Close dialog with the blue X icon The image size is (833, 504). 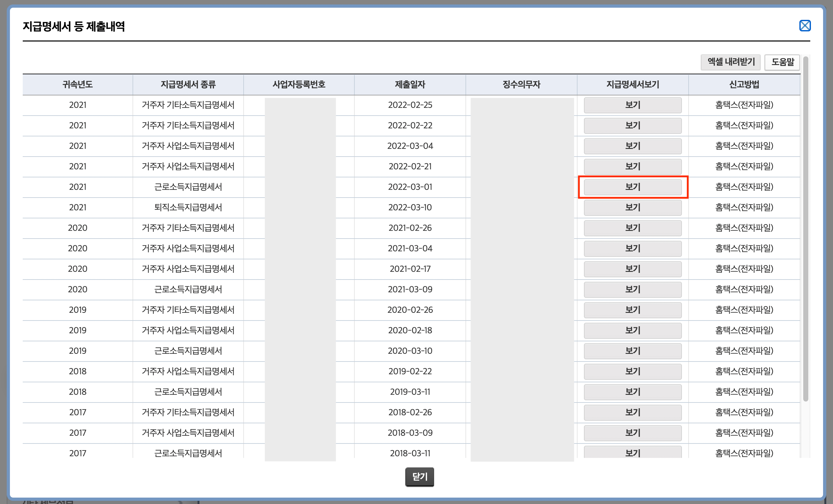805,26
